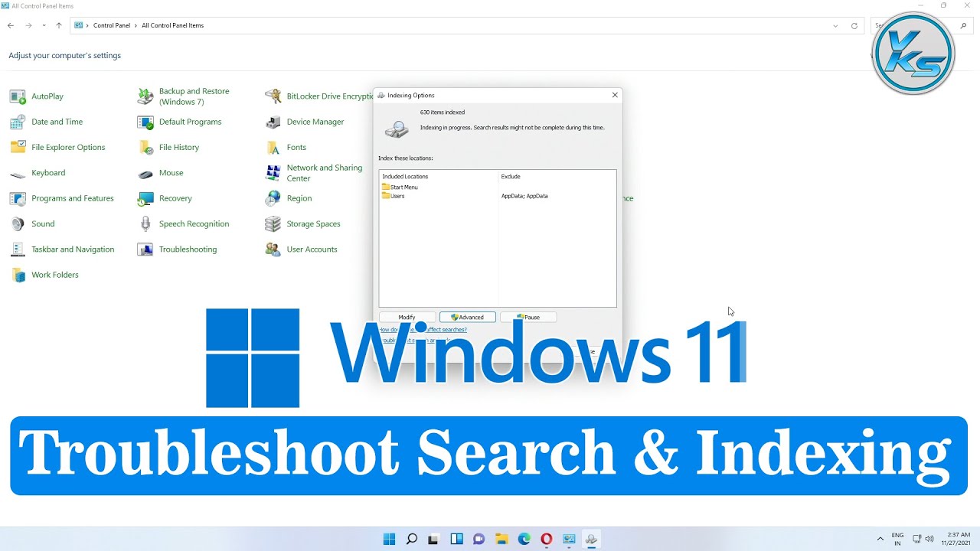Open File Explorer Options icon
Viewport: 980px width, 551px height.
point(18,147)
